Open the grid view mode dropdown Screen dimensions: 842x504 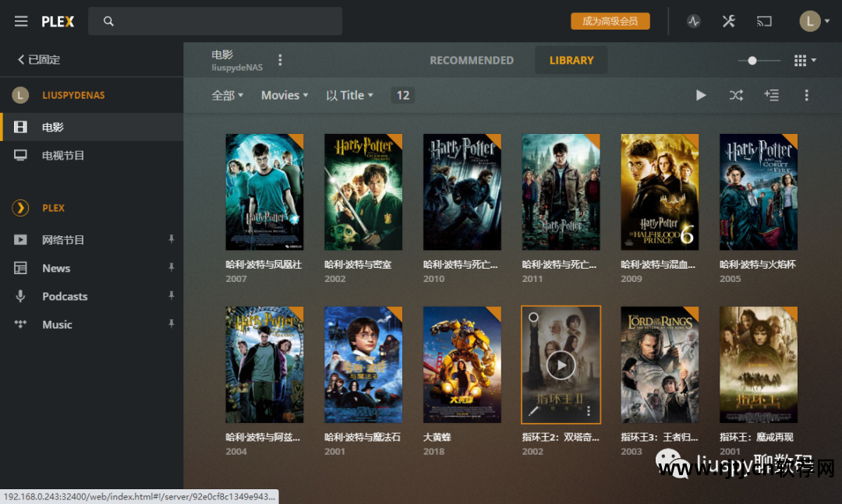click(805, 61)
